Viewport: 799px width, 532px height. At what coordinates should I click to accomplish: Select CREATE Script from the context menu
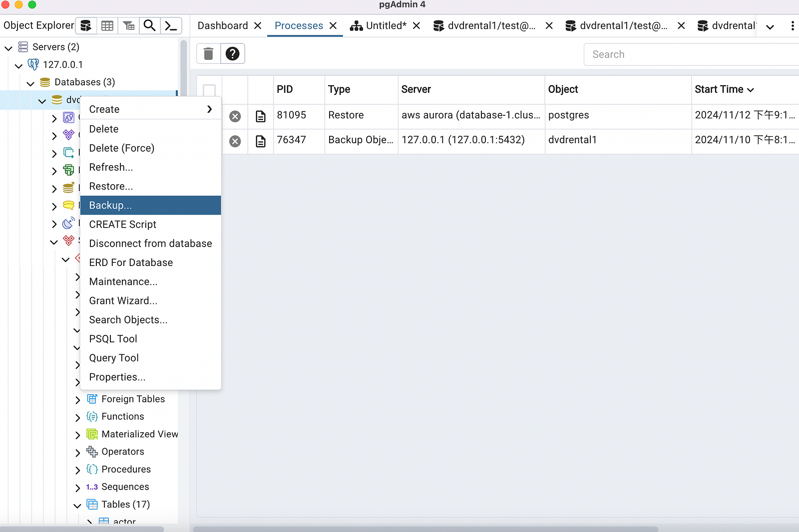(150, 225)
